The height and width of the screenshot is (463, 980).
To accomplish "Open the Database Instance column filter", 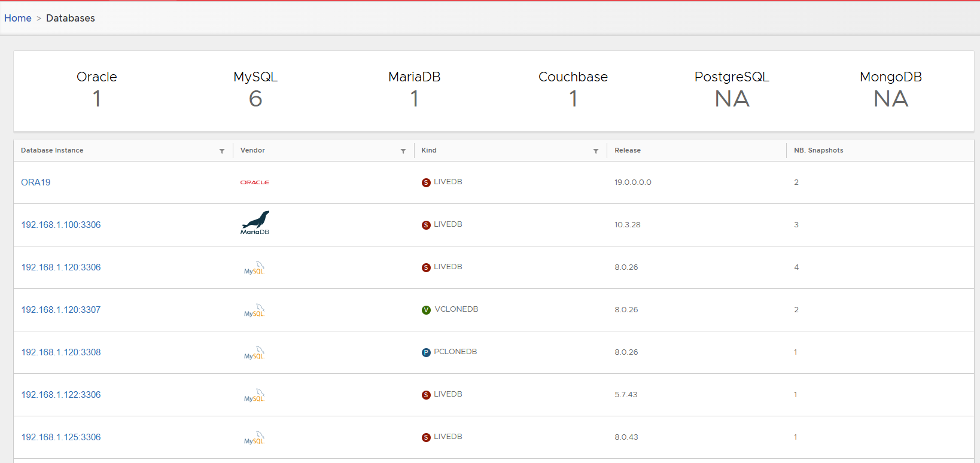I will point(222,151).
